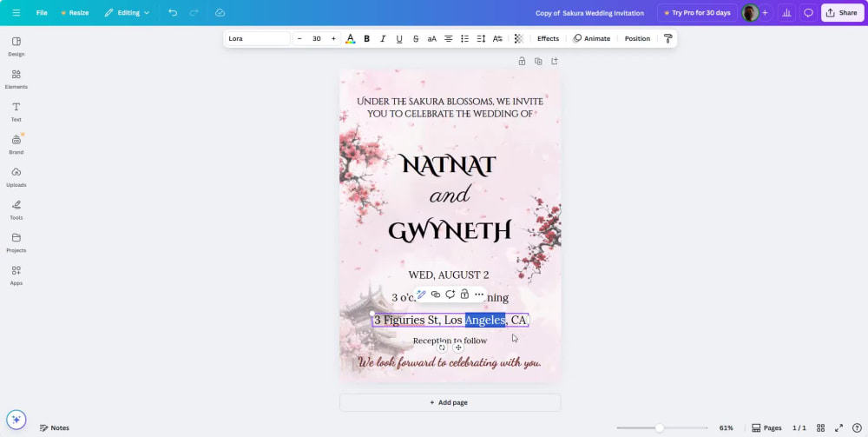
Task: Open the Canva AI assistant sparkle button
Action: tap(16, 420)
